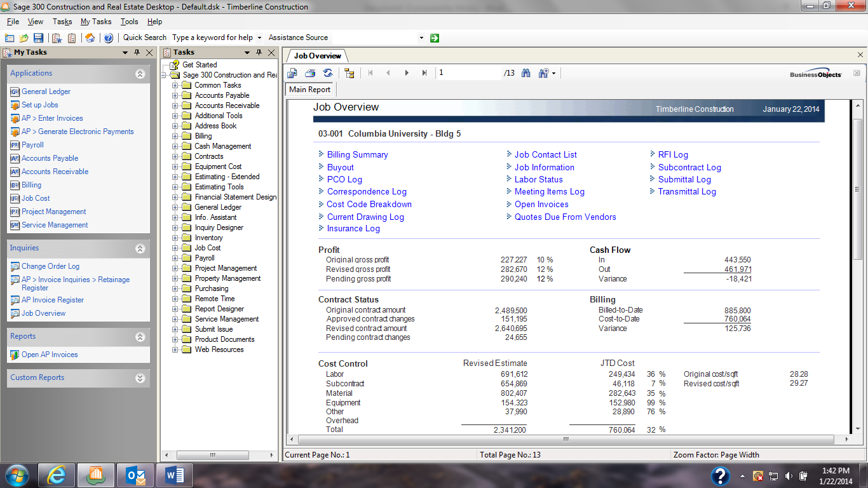Collapse the Applications section
Viewport: 868px width, 488px height.
[140, 74]
